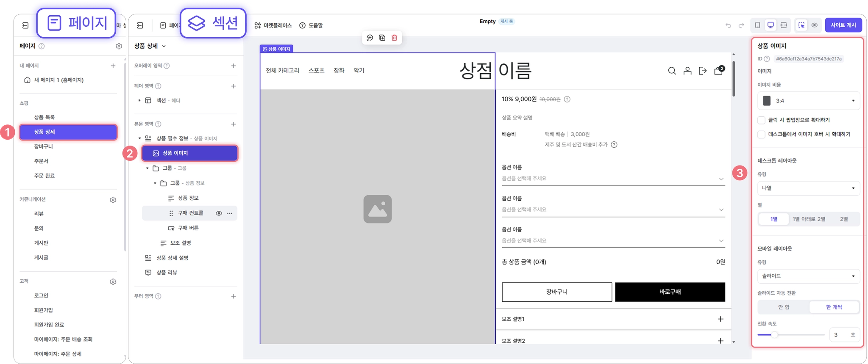This screenshot has height=364, width=868.
Task: Open the 잡화 category in store navigation
Action: (x=339, y=71)
